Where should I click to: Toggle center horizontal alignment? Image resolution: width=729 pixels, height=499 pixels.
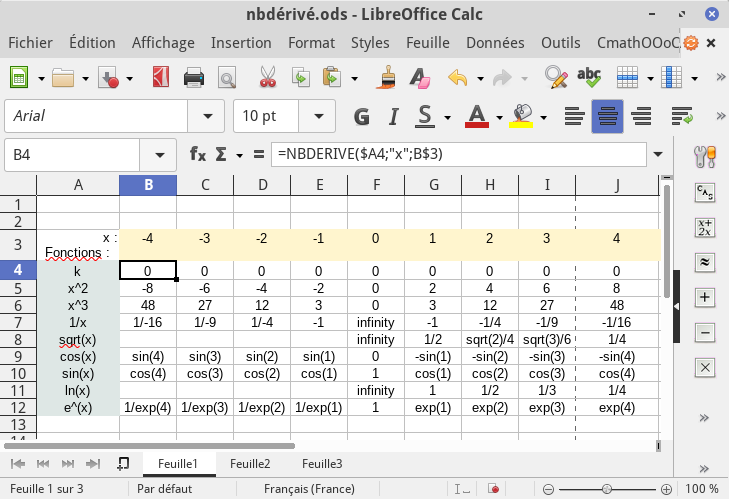(x=607, y=116)
